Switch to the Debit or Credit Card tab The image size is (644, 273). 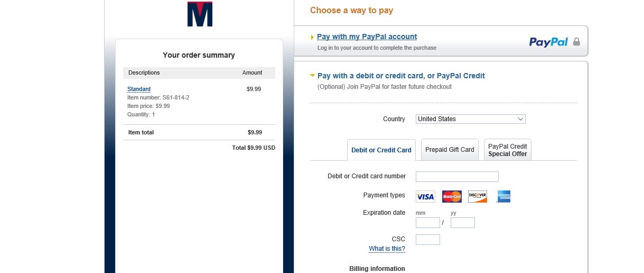pyautogui.click(x=381, y=150)
